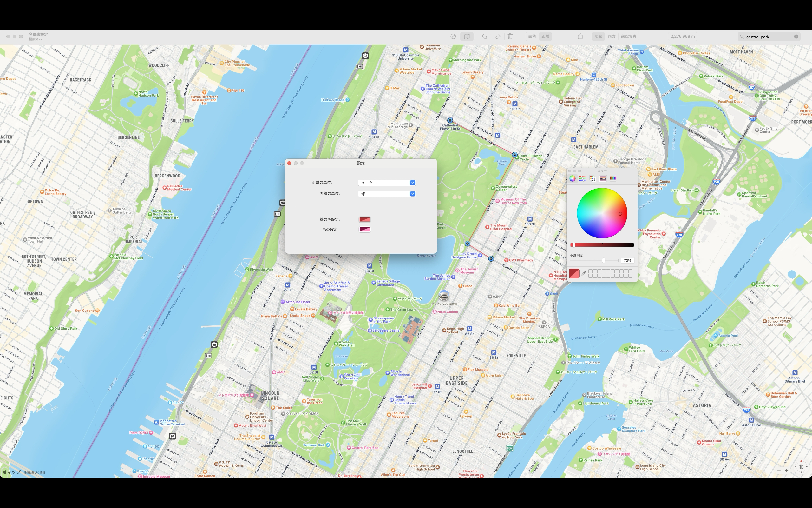Click the route point at Duke Ellington Circle
This screenshot has height=508, width=812.
click(515, 155)
